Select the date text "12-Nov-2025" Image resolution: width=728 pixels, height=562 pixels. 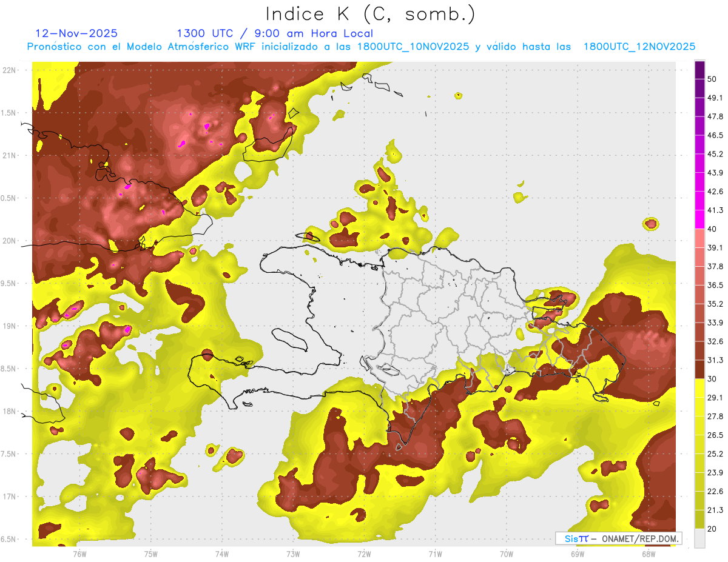point(76,33)
